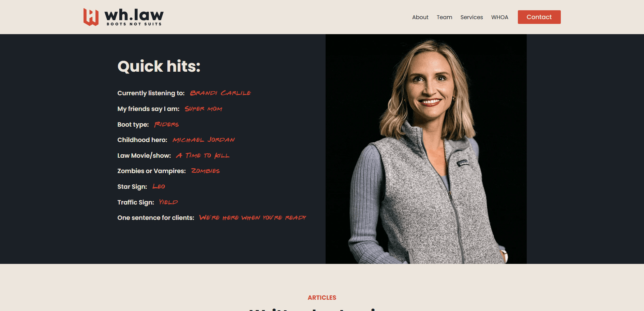Screen dimensions: 644x311
Task: Click the Quick hits heading
Action: pyautogui.click(x=159, y=66)
